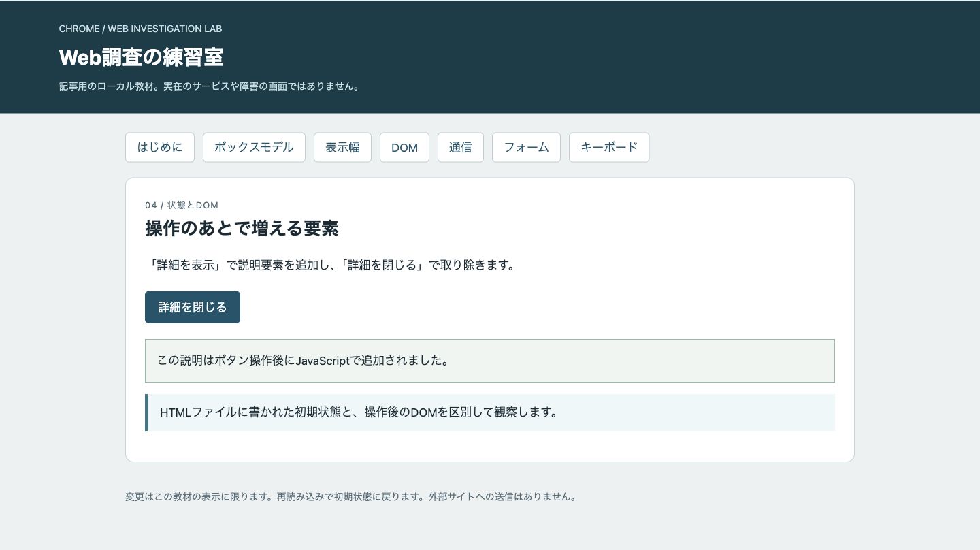980x550 pixels.
Task: Switch to the ボックスモデル tab
Action: point(254,147)
